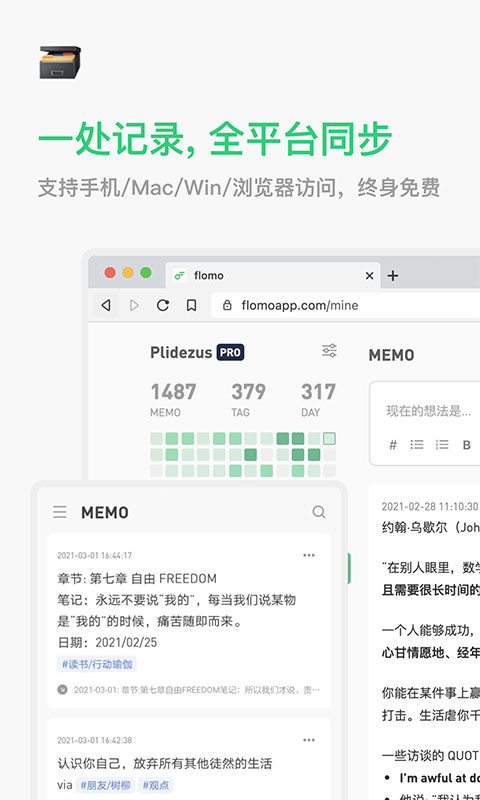480x800 pixels.
Task: Open the options menu of 16:42:38 memo
Action: coord(309,740)
